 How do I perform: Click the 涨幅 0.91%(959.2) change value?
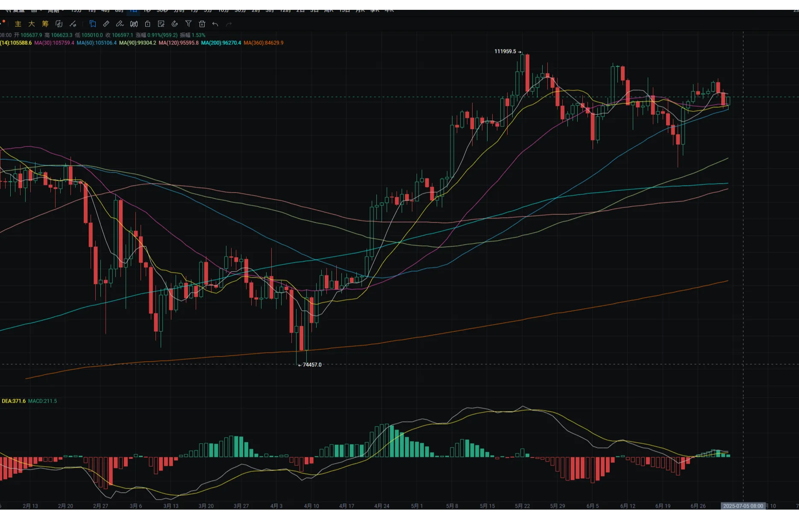point(156,35)
